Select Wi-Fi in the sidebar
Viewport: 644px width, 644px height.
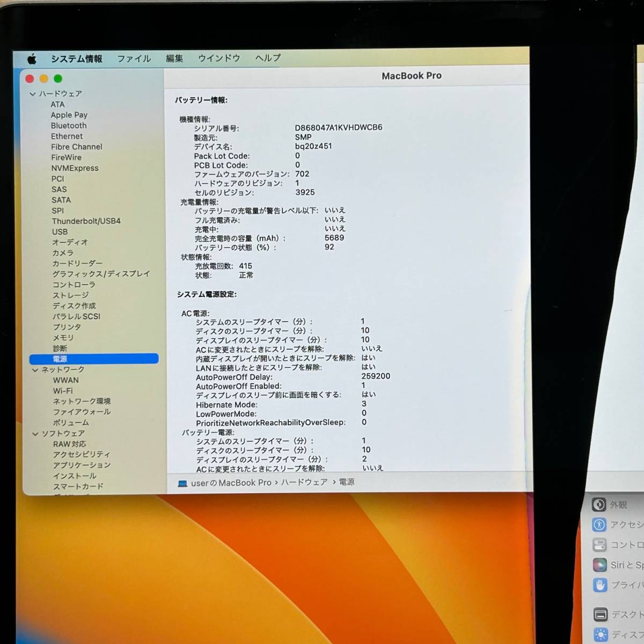(63, 391)
